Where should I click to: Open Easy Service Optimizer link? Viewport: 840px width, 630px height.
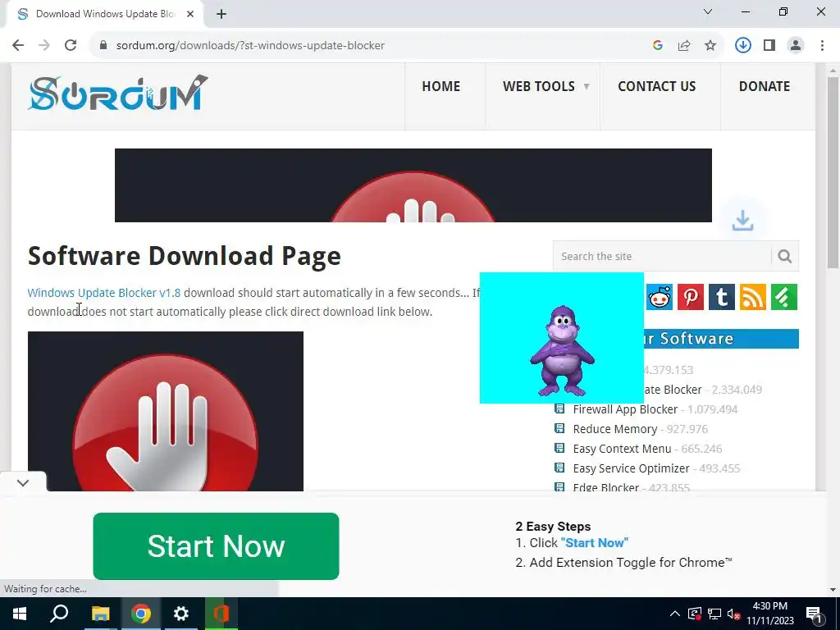[631, 468]
